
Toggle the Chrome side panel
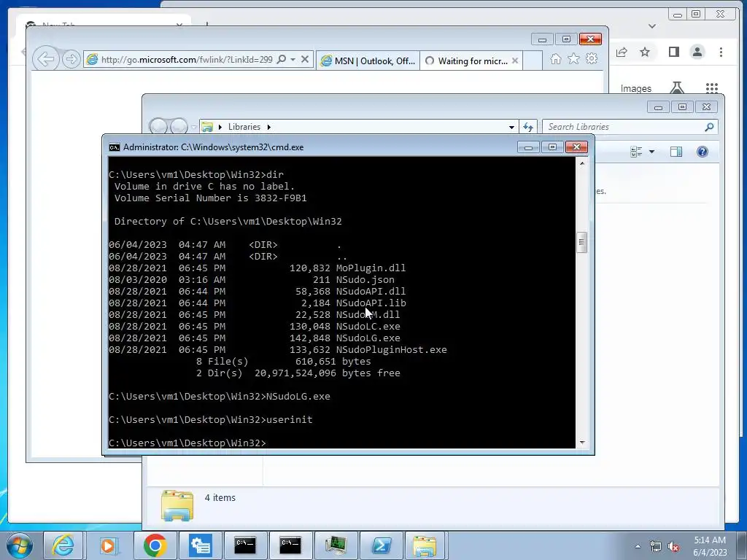pyautogui.click(x=673, y=52)
